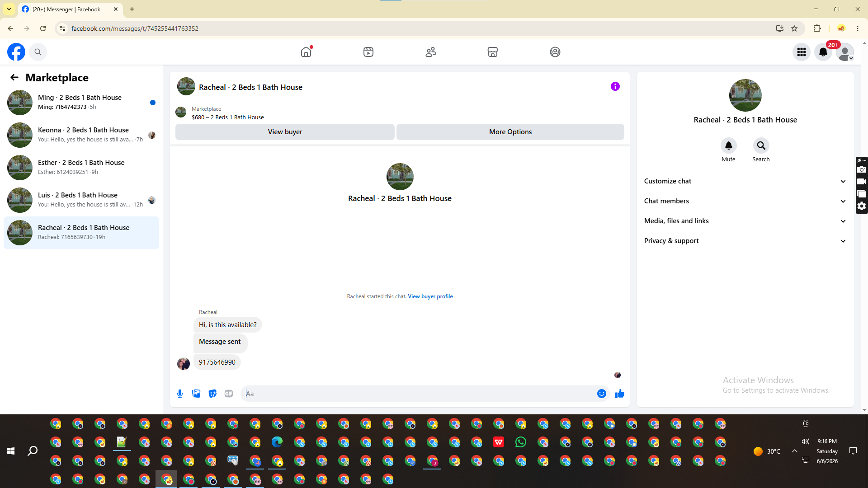Click the $680 – 2 Beds 1 Bath House listing
The image size is (868, 488).
coord(228,117)
